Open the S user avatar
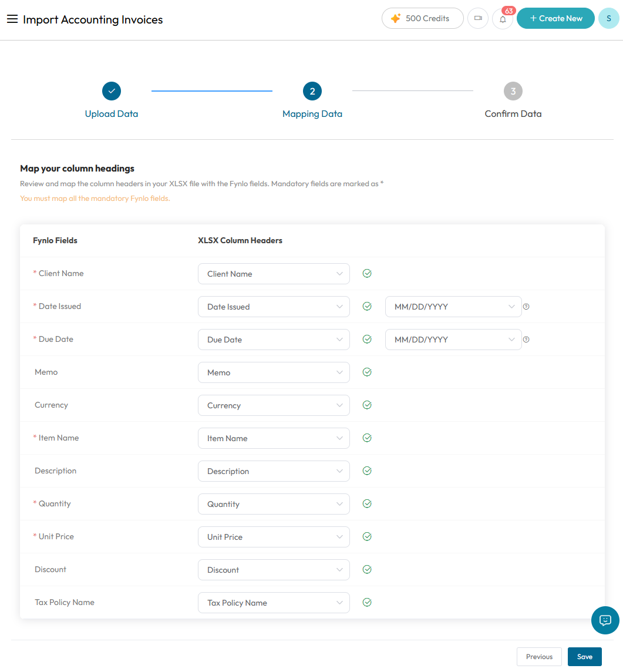Image resolution: width=623 pixels, height=672 pixels. click(x=608, y=18)
